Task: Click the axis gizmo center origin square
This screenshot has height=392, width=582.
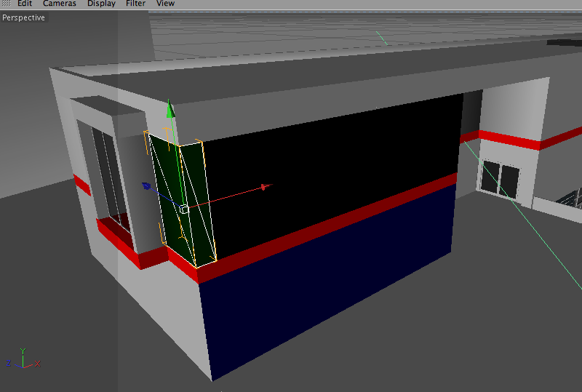Action: [184, 209]
